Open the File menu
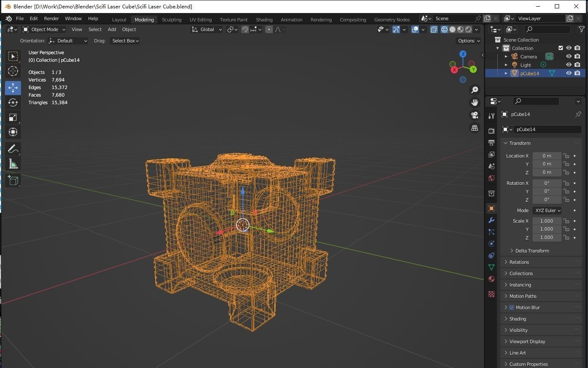 point(20,18)
